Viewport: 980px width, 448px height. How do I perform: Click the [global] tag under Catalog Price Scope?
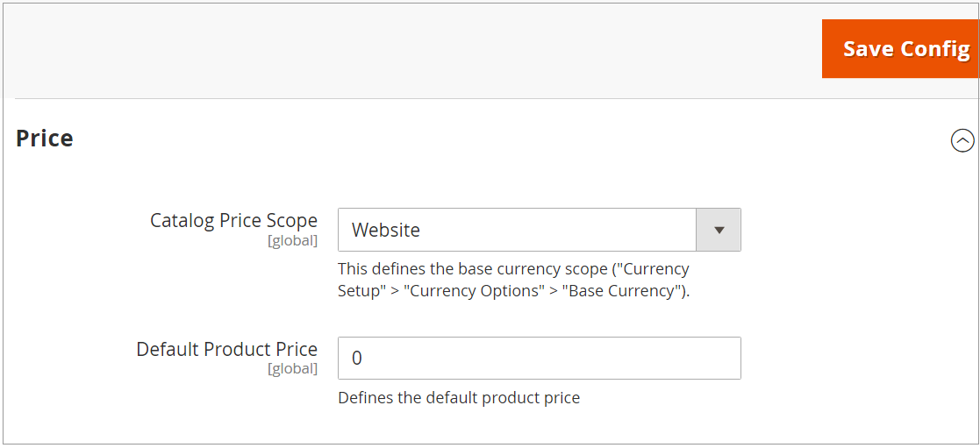tap(292, 240)
